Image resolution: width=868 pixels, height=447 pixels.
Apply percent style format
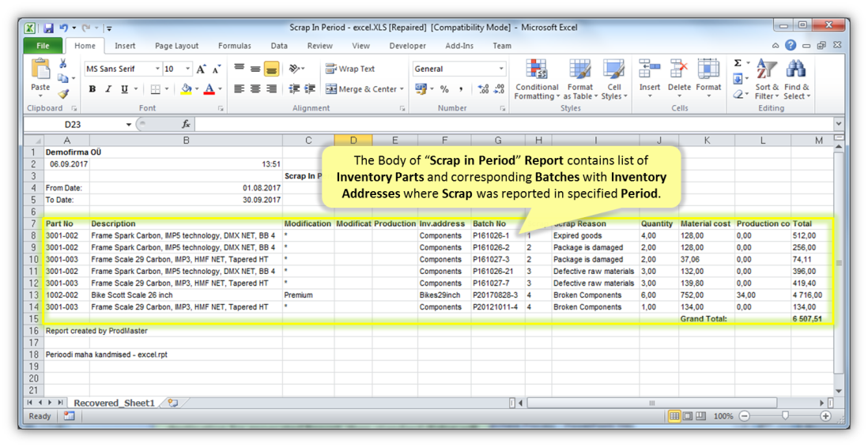pos(444,89)
